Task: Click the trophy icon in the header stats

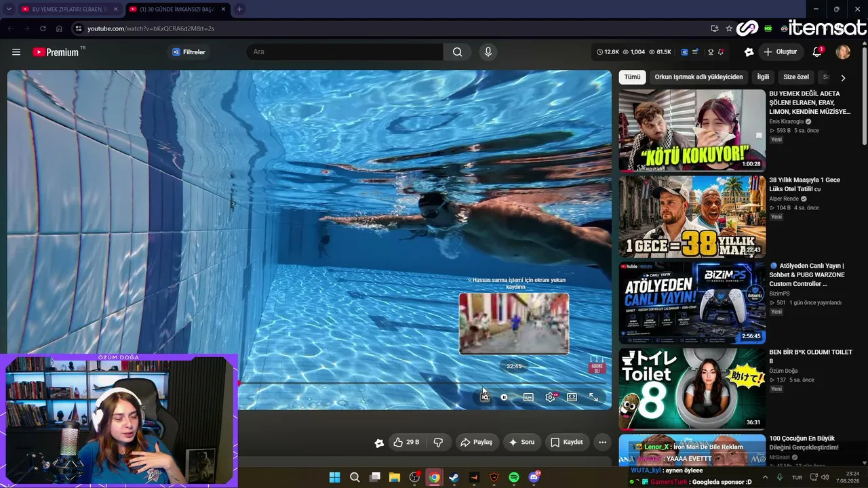Action: pos(711,52)
